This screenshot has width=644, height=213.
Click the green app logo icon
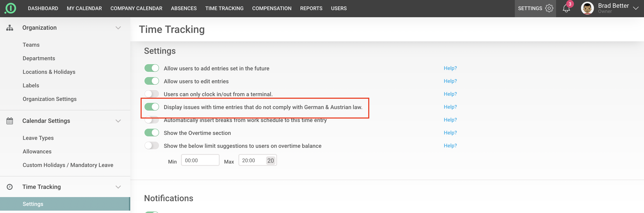pyautogui.click(x=10, y=8)
